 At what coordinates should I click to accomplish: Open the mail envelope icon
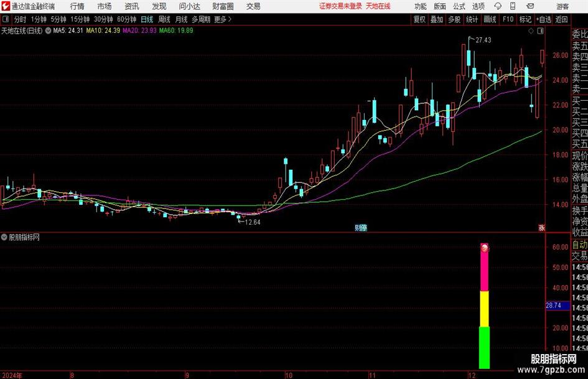click(530, 6)
